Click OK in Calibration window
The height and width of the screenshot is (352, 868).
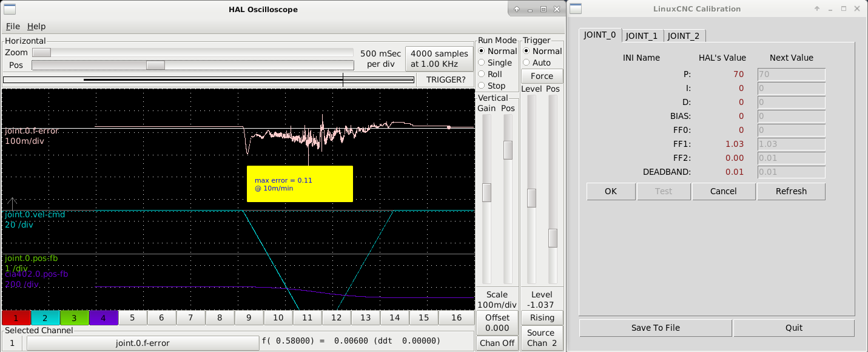point(611,191)
